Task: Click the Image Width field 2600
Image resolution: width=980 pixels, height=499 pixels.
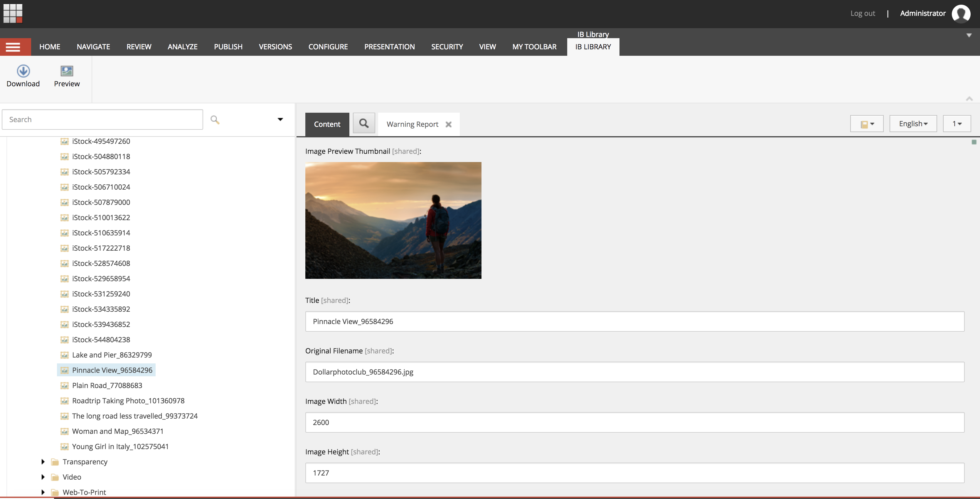Action: [634, 422]
